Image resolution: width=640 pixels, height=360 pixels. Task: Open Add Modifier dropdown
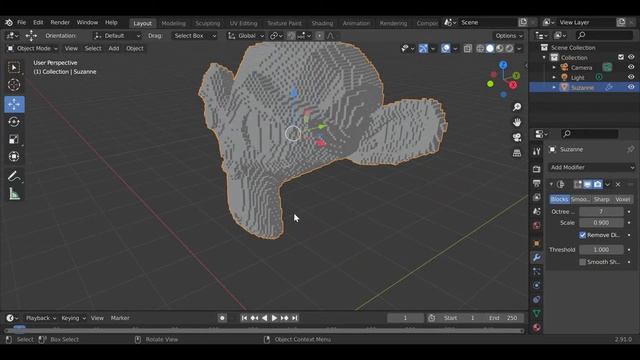pos(592,167)
